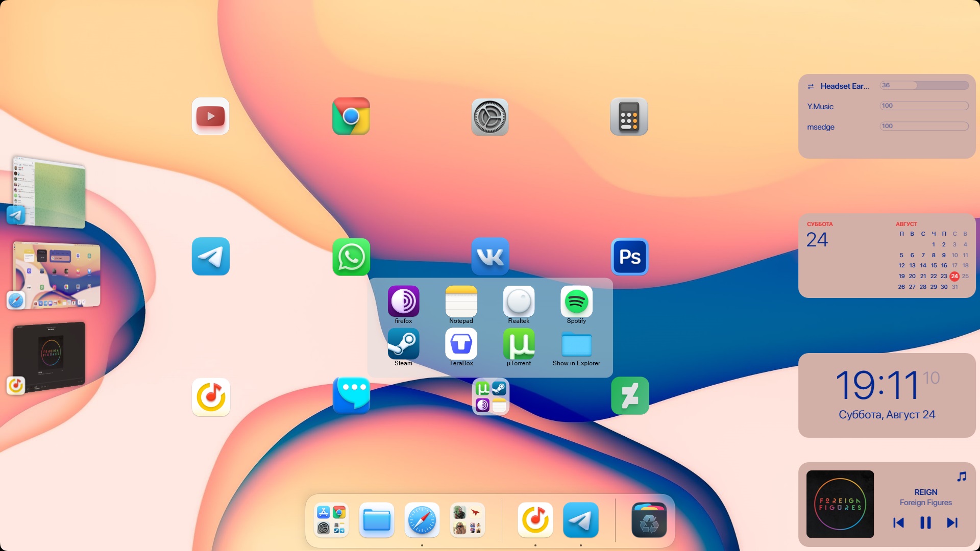Screen dimensions: 980x551
Task: Open Realtek in the folder popup
Action: point(519,305)
